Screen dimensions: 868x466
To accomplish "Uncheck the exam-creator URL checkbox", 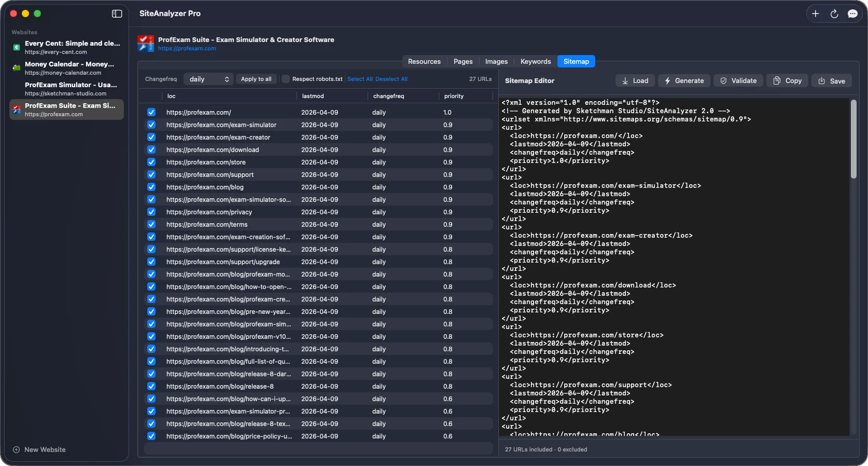I will coord(151,137).
